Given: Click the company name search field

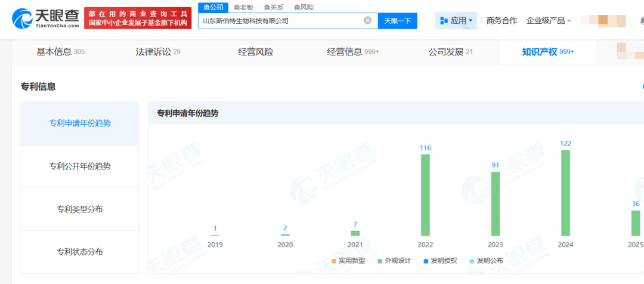Looking at the screenshot, I should click(280, 20).
